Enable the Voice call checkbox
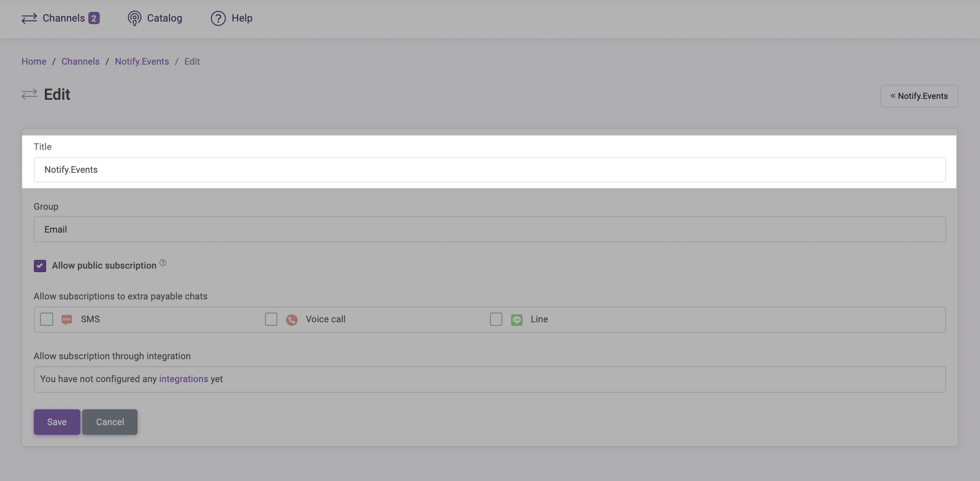 pyautogui.click(x=271, y=319)
